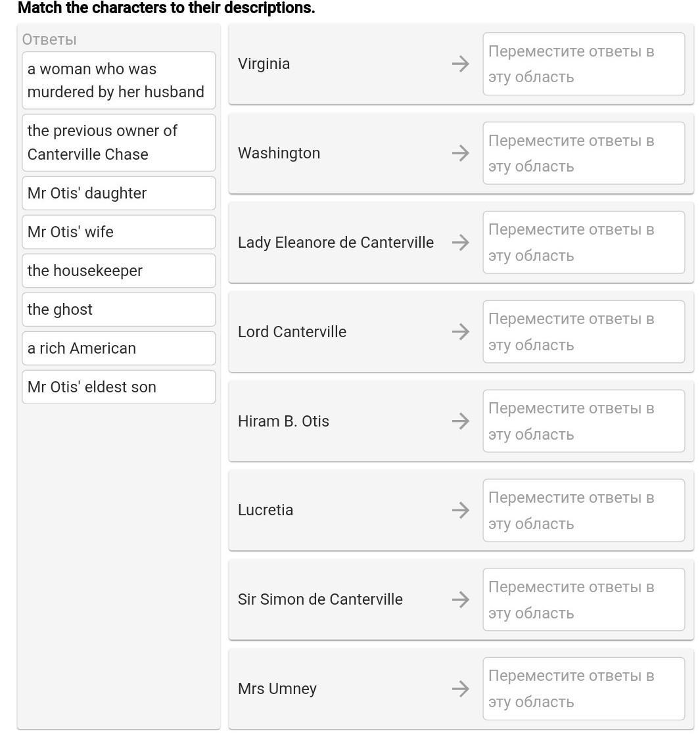Select the 'a woman who was murdered' answer card
This screenshot has width=700, height=742.
[x=119, y=80]
